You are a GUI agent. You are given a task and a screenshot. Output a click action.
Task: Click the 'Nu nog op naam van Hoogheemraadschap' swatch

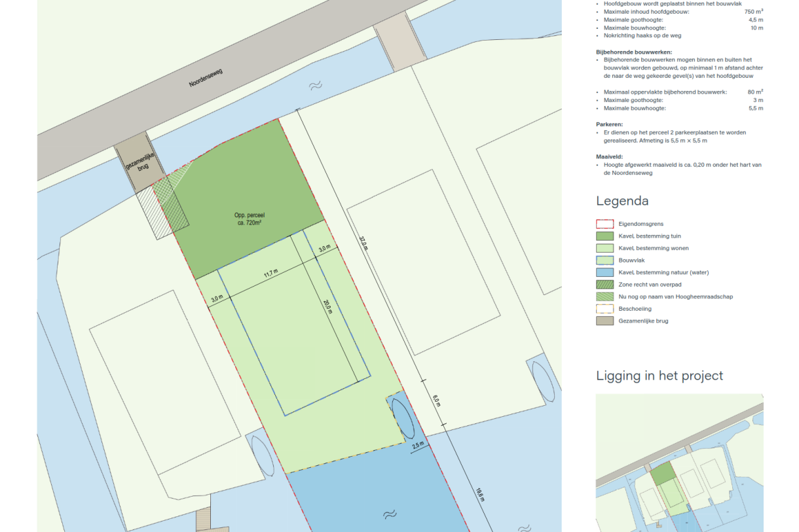point(604,296)
